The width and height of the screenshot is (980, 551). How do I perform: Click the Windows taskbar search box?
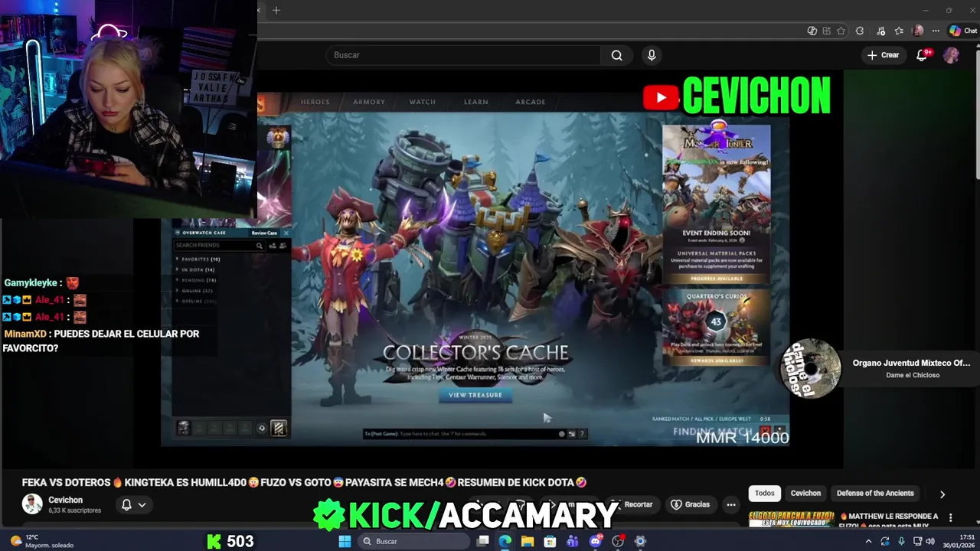413,541
